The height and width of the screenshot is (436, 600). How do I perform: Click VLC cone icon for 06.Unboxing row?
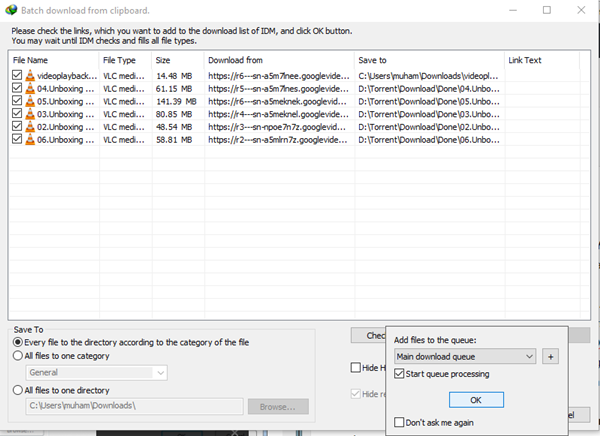pyautogui.click(x=30, y=140)
